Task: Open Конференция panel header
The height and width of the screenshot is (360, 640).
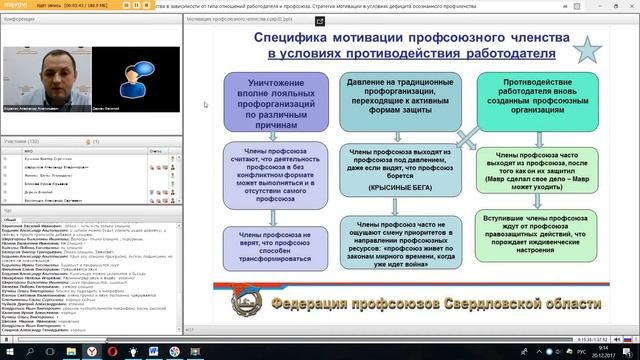Action: (x=19, y=19)
